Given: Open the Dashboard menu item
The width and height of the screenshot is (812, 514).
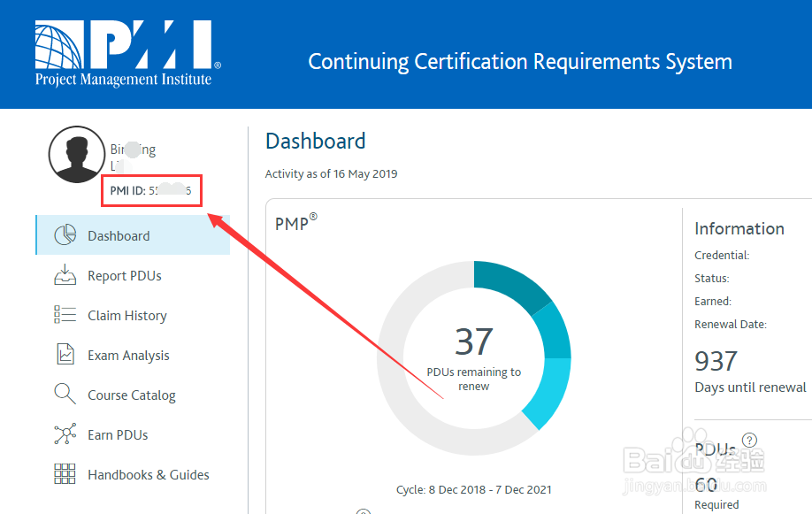Looking at the screenshot, I should click(133, 235).
